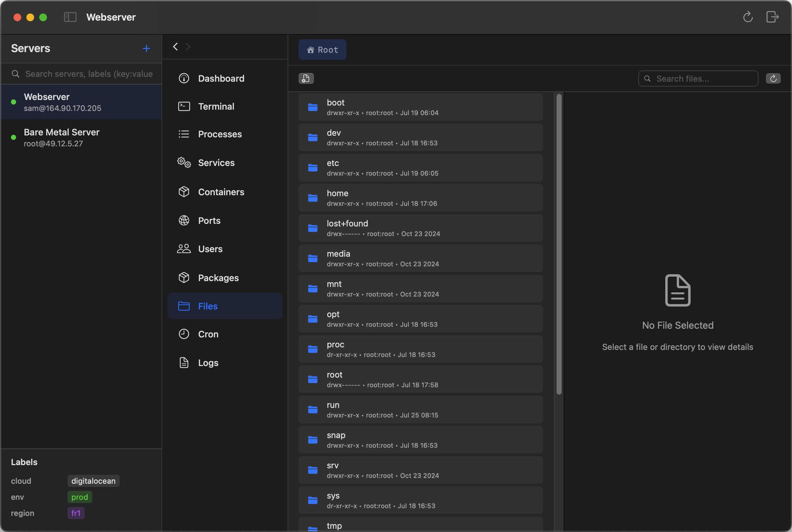792x532 pixels.
Task: View the Logs section
Action: coord(225,363)
